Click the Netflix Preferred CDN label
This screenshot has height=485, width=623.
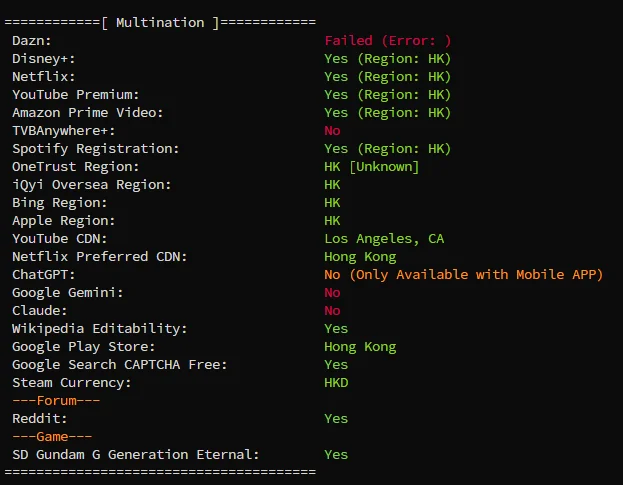[x=100, y=257]
